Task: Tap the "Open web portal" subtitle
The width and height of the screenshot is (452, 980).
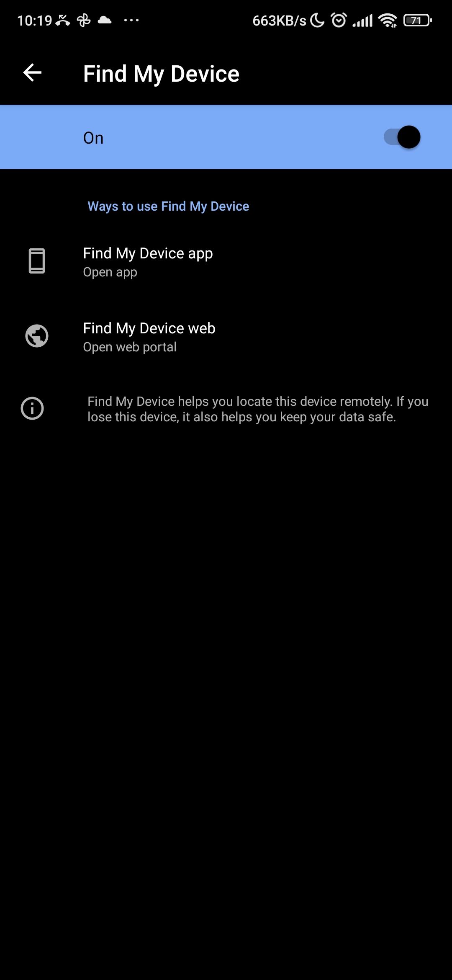Action: [x=130, y=347]
